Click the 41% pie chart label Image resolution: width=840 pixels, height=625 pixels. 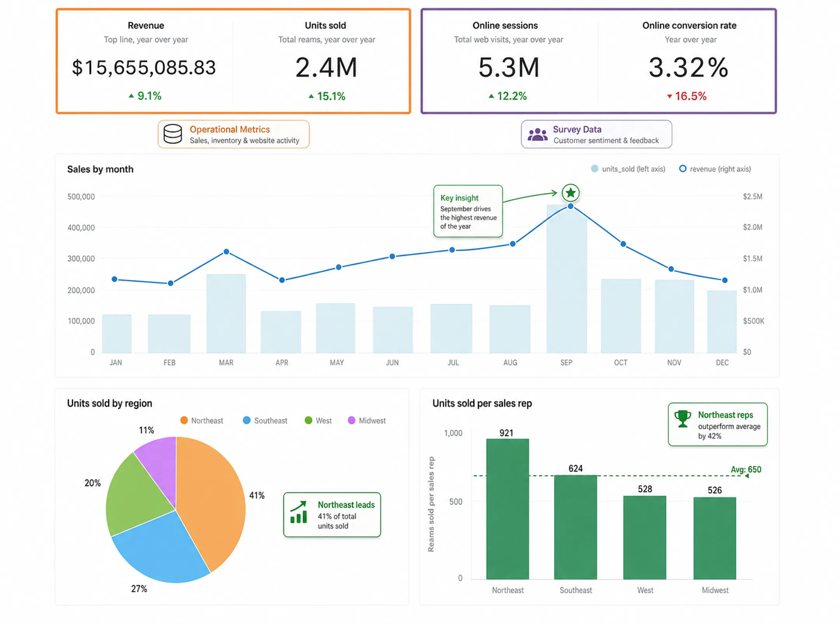[x=257, y=495]
